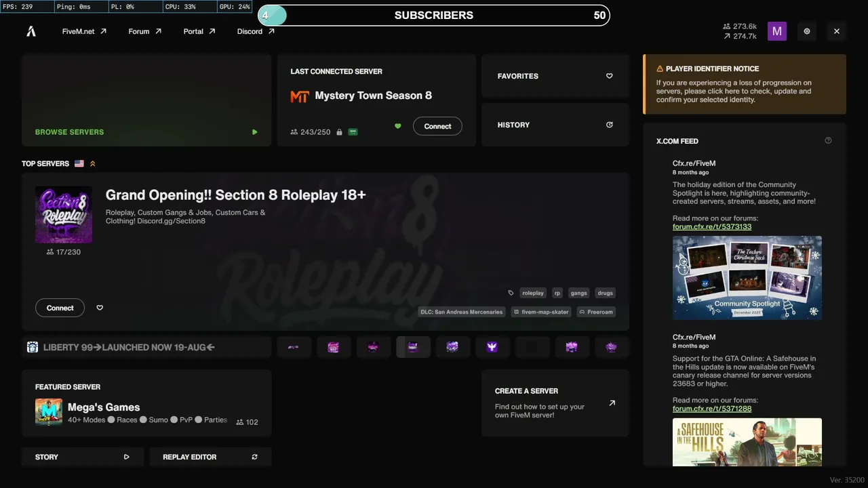Click the heart icon in the Favorites card

click(609, 76)
